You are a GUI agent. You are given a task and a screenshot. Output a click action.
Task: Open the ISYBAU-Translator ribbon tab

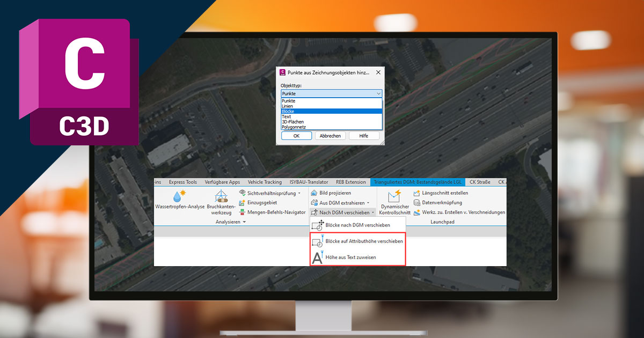pos(309,182)
